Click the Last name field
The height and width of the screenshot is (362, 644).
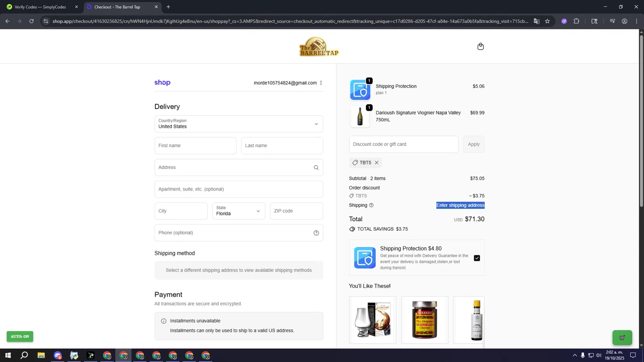[x=282, y=146]
